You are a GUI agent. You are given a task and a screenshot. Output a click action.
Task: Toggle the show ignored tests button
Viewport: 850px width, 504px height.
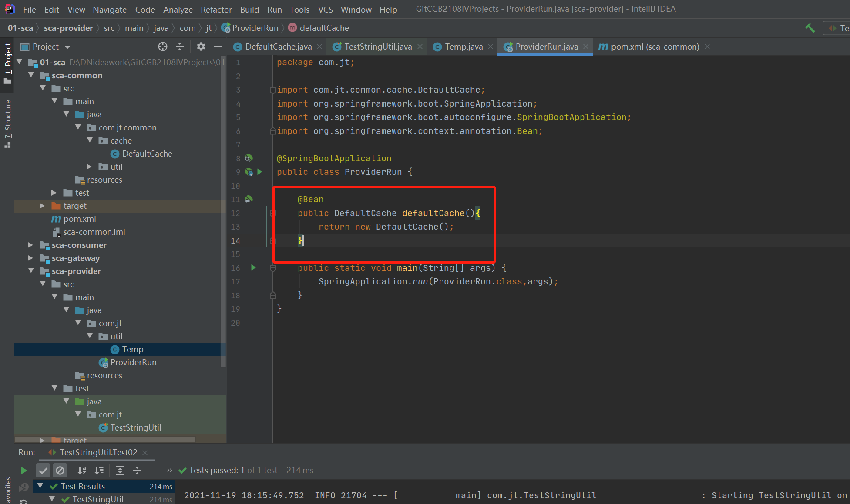pyautogui.click(x=60, y=470)
